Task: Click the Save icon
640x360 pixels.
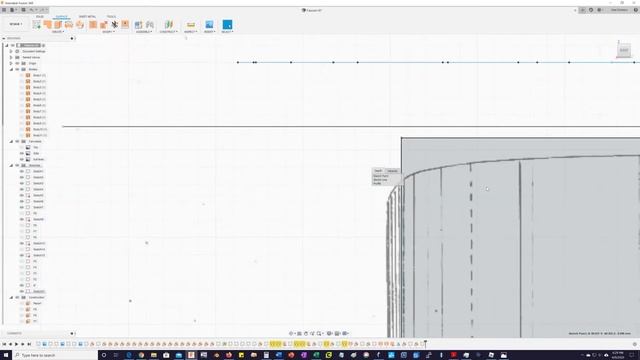Action: click(x=23, y=10)
